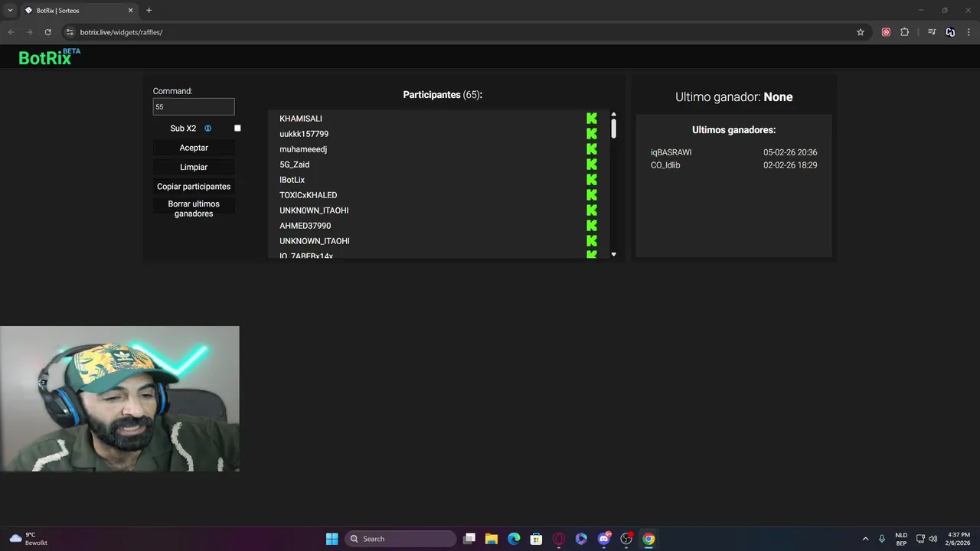Open the media controls icon in Chrome
Viewport: 980px width, 551px height.
pyautogui.click(x=932, y=32)
